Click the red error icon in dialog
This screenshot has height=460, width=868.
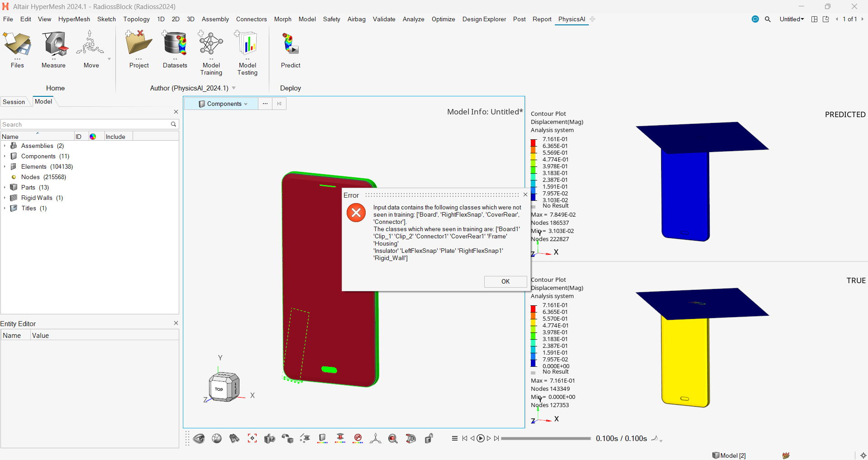356,213
